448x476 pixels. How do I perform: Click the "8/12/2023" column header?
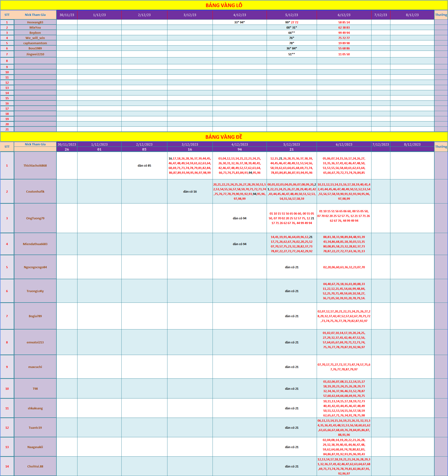412,144
